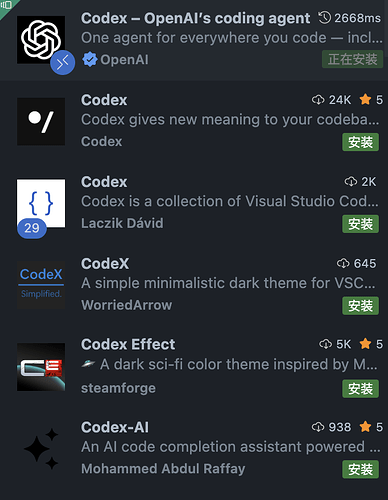Click the black dot-slash Codex extension icon
388x500 pixels.
41,121
